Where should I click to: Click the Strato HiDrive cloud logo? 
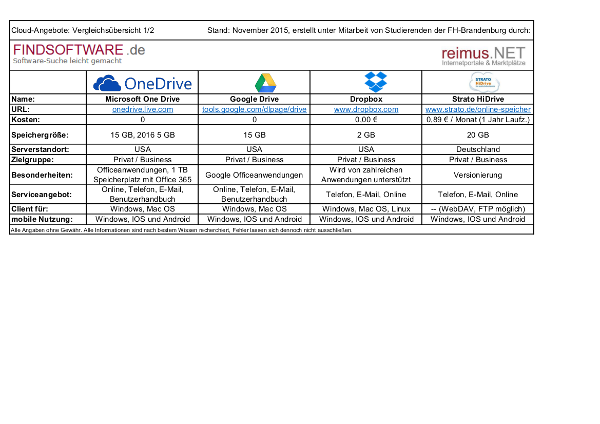coord(484,82)
